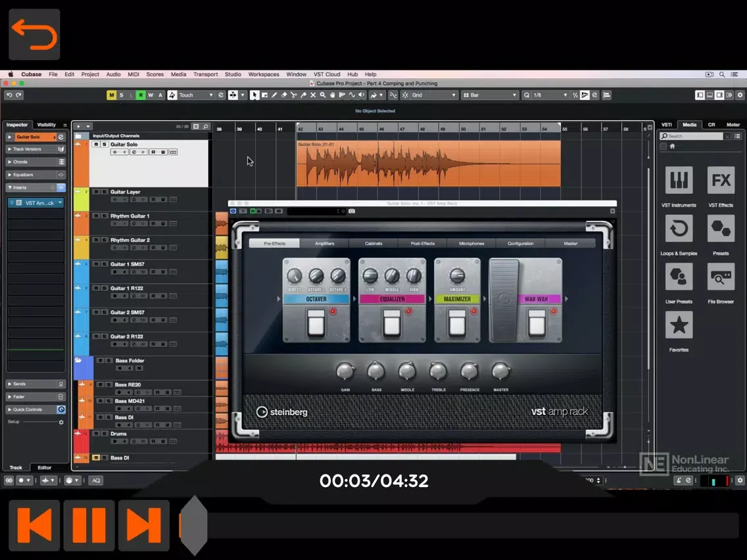This screenshot has height=560, width=747.
Task: Click the Redo arrow in toolbar
Action: pyautogui.click(x=18, y=95)
